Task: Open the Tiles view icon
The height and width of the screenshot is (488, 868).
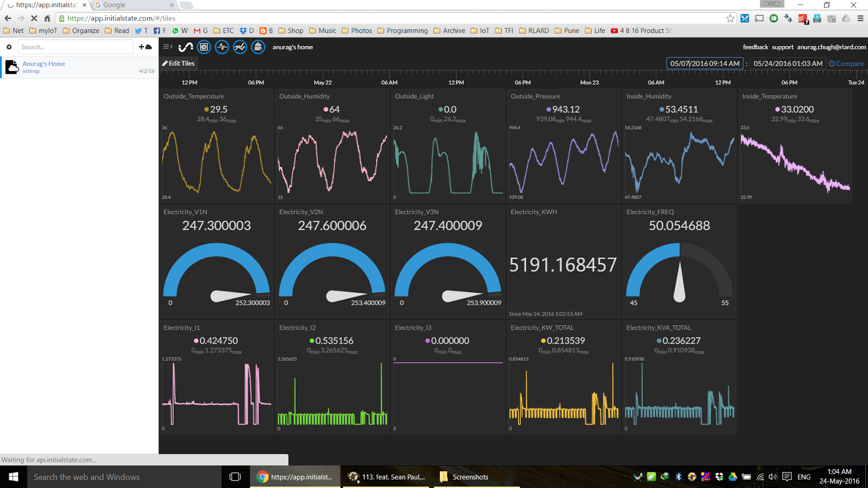Action: pyautogui.click(x=203, y=47)
